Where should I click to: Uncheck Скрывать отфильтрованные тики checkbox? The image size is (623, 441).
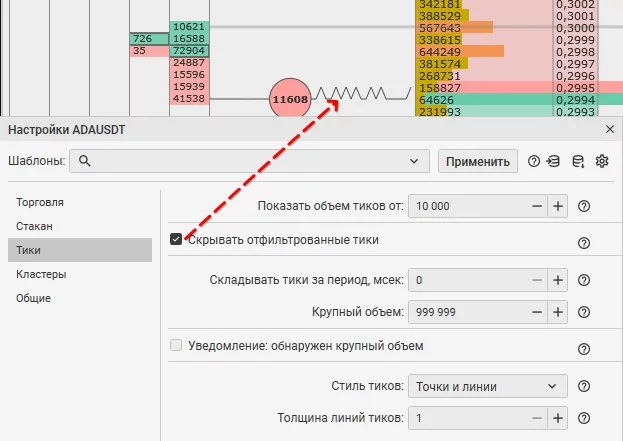coord(176,239)
